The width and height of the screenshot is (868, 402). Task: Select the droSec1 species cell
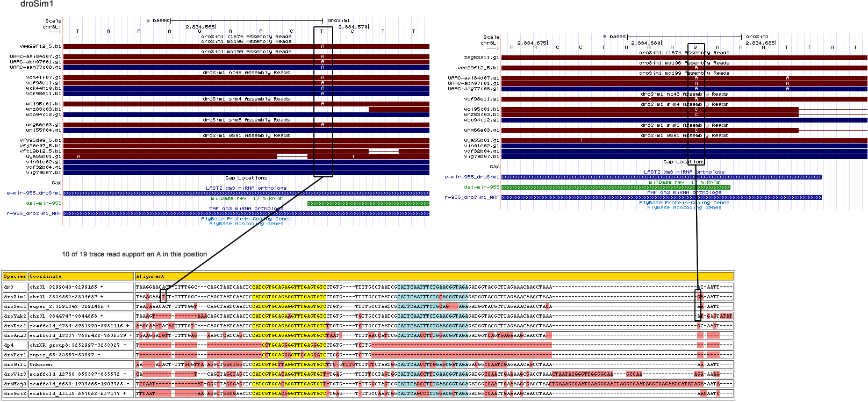pos(15,306)
